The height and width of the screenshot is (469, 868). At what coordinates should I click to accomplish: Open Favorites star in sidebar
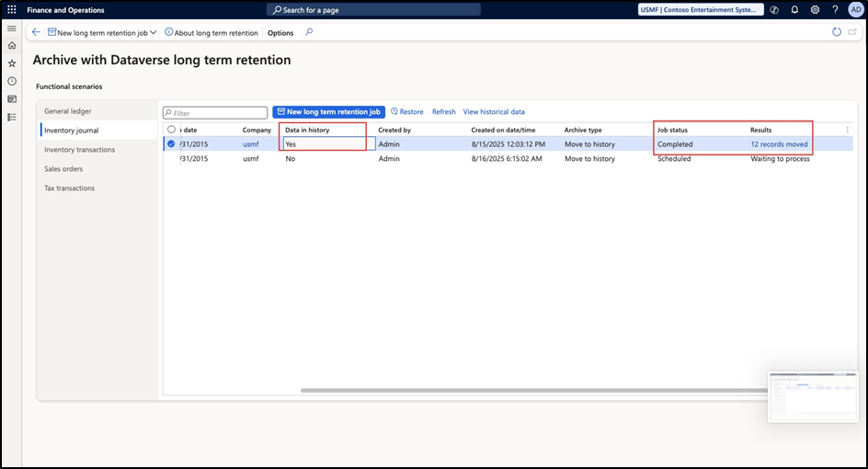click(12, 63)
